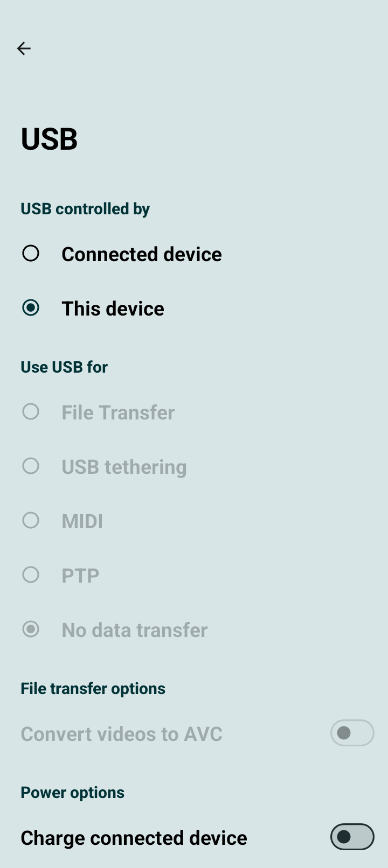This screenshot has width=388, height=868.
Task: Select the Connected device radio button
Action: [31, 253]
